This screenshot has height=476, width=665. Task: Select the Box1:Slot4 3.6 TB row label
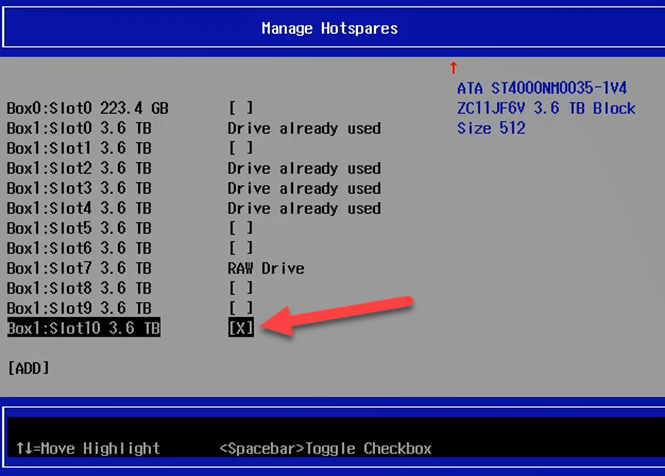pos(79,208)
